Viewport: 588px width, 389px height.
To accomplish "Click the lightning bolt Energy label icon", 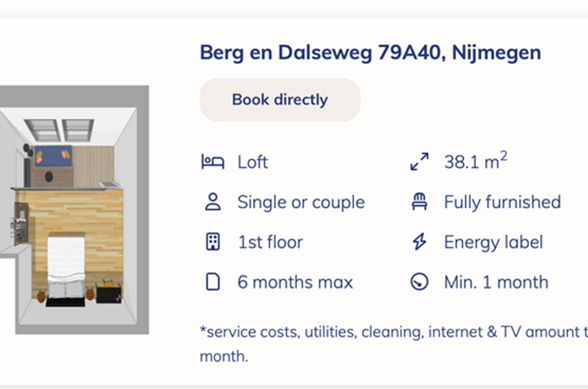I will click(419, 242).
